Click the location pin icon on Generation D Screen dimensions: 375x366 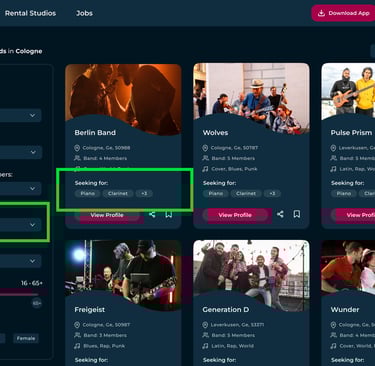click(205, 325)
